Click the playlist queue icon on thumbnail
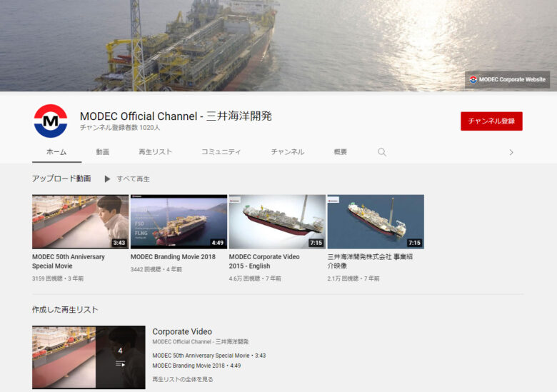557x392 pixels. [121, 363]
